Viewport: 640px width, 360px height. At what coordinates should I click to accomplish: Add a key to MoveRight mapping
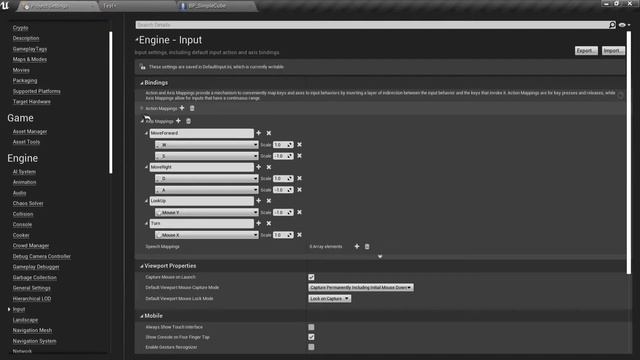258,167
